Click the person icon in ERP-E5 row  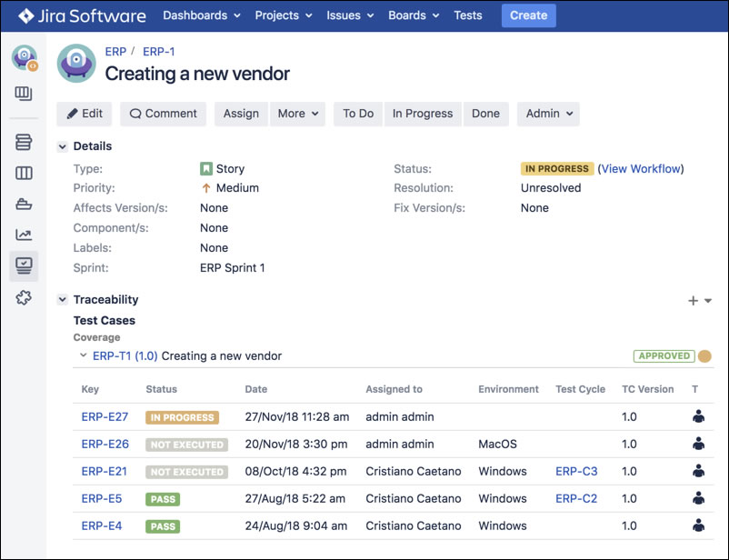pos(698,498)
